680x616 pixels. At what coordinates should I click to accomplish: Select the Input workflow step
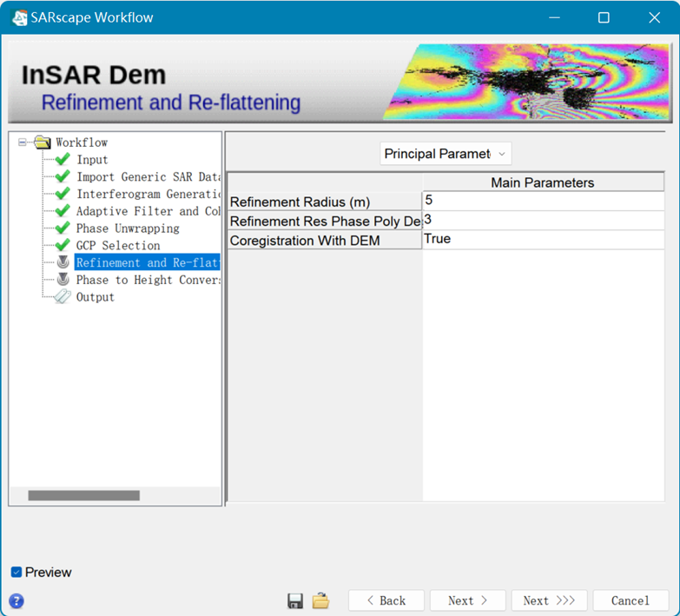pyautogui.click(x=92, y=160)
